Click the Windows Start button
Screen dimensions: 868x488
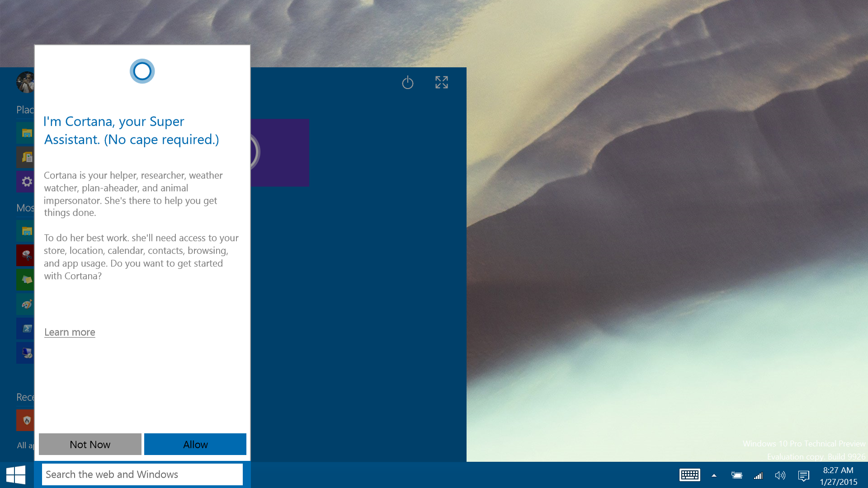[x=16, y=475]
